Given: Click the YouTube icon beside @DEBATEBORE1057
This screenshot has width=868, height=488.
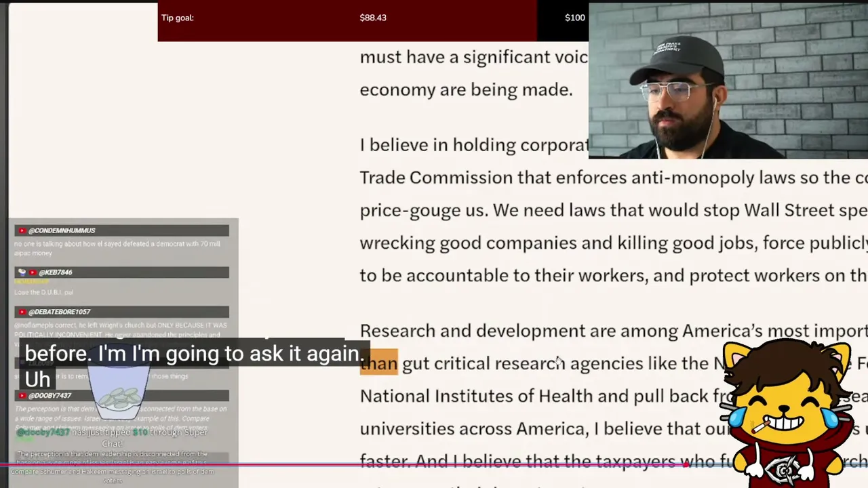Looking at the screenshot, I should pyautogui.click(x=22, y=312).
